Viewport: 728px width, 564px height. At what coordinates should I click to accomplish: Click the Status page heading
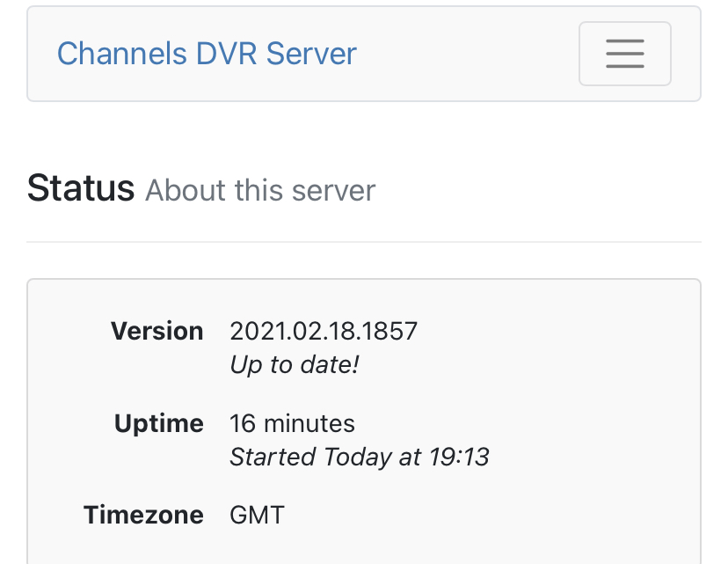coord(81,188)
